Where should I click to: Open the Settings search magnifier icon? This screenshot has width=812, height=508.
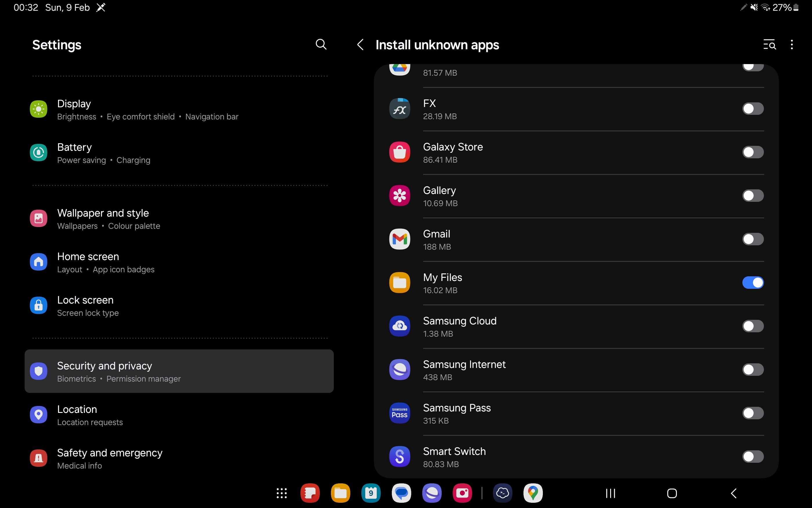(x=321, y=44)
